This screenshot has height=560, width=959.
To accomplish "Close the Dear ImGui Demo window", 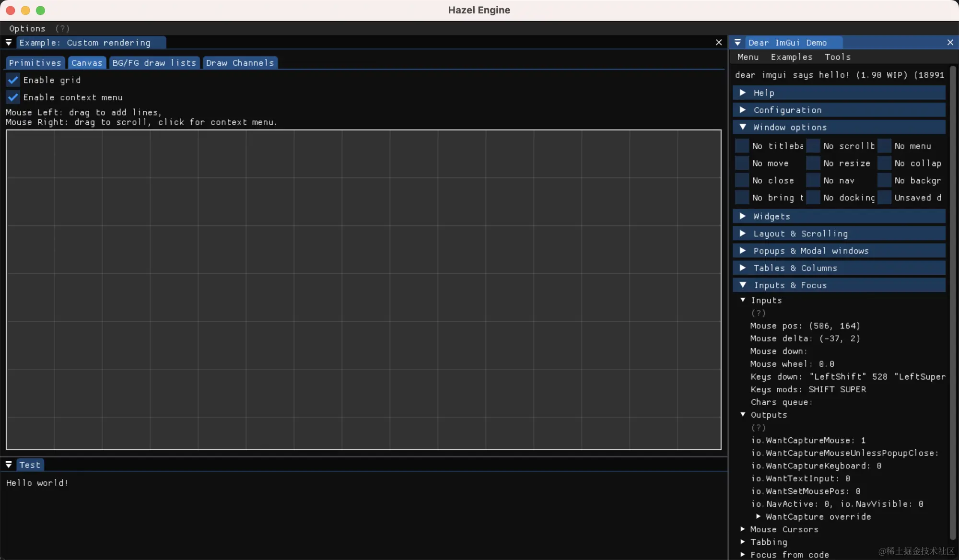I will pyautogui.click(x=950, y=43).
